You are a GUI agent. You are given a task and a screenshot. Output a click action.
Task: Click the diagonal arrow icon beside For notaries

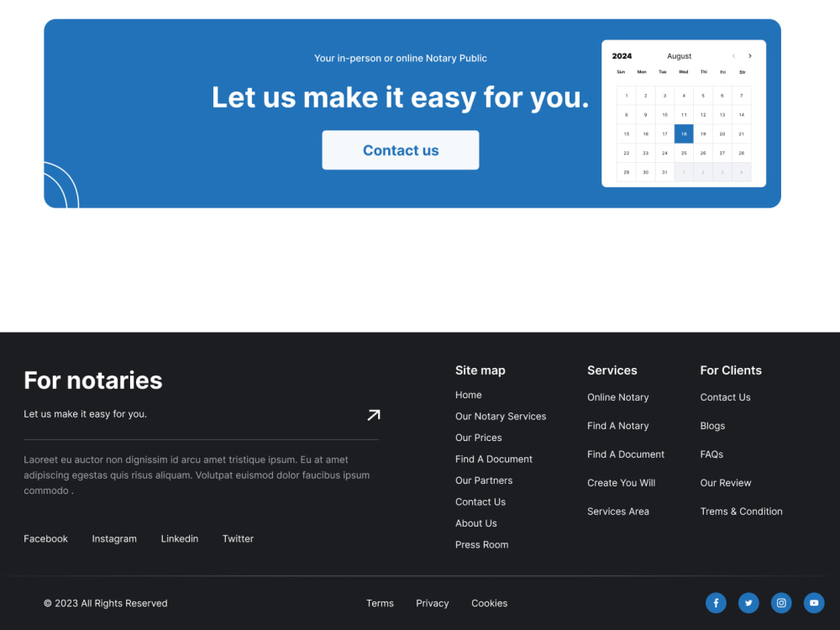click(x=374, y=415)
